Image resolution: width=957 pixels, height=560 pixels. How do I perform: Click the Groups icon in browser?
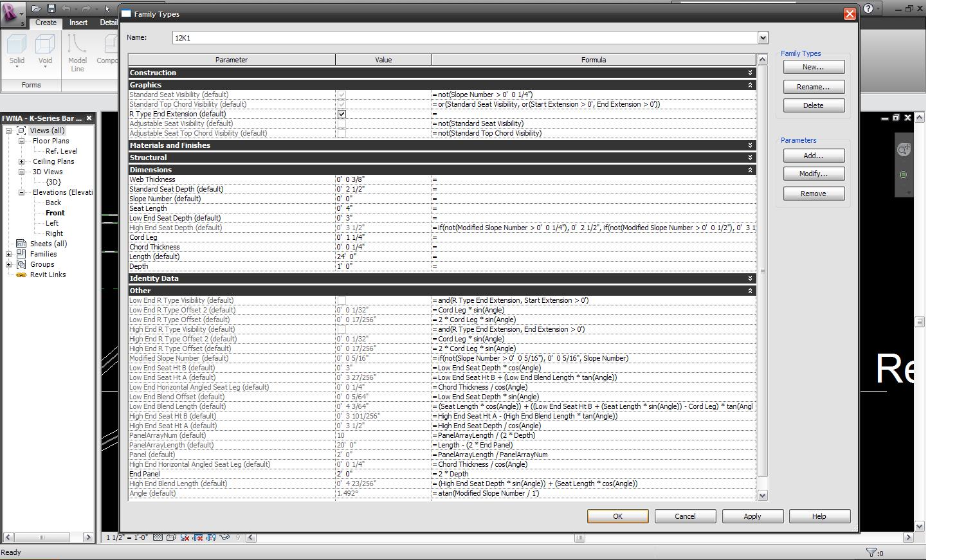pyautogui.click(x=21, y=264)
